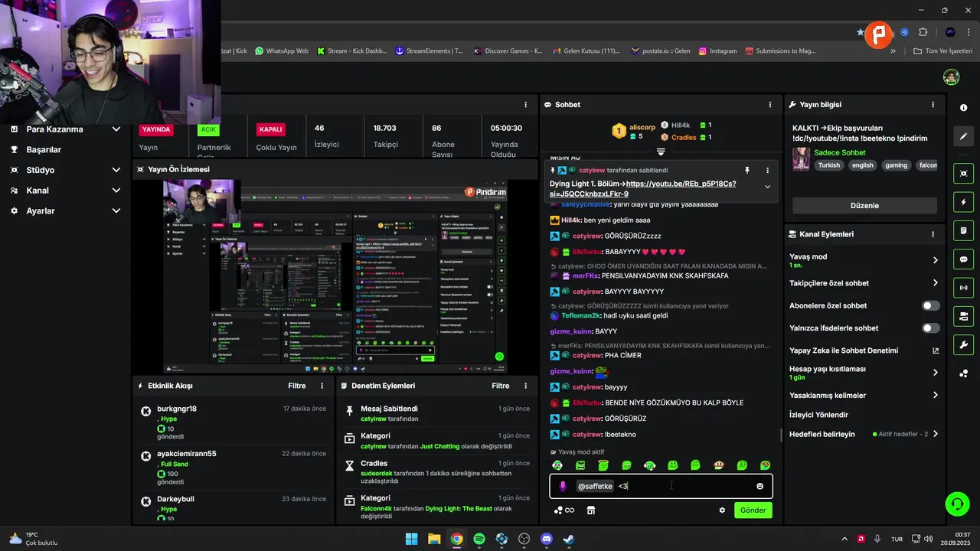Click İzleyici Yönlendir option
Screen dimensions: 980x551
(x=818, y=415)
